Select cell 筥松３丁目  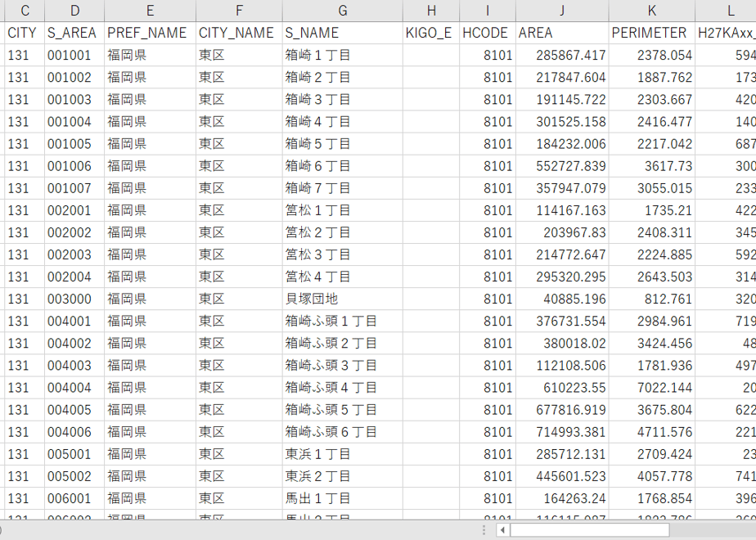point(342,254)
